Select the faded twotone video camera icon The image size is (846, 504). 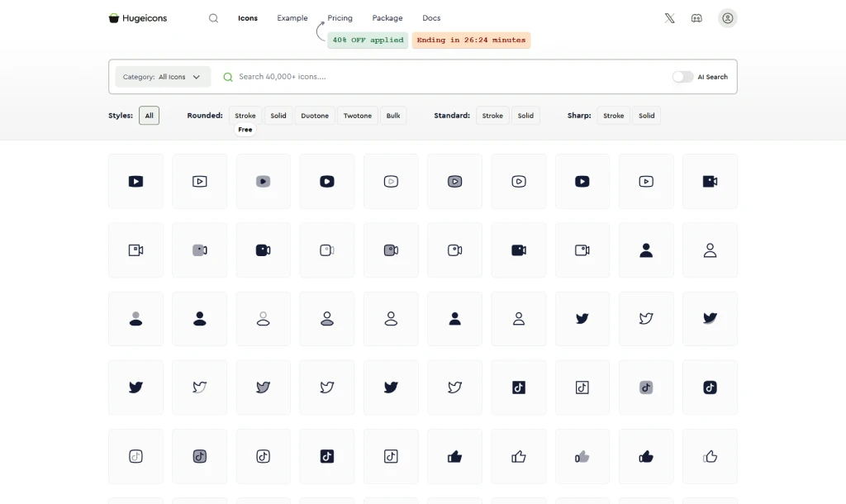[x=327, y=250]
